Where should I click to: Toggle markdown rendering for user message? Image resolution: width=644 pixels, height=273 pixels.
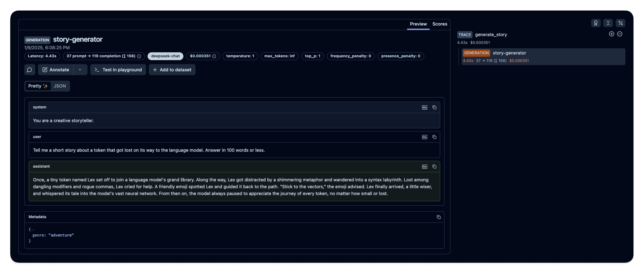tap(425, 137)
